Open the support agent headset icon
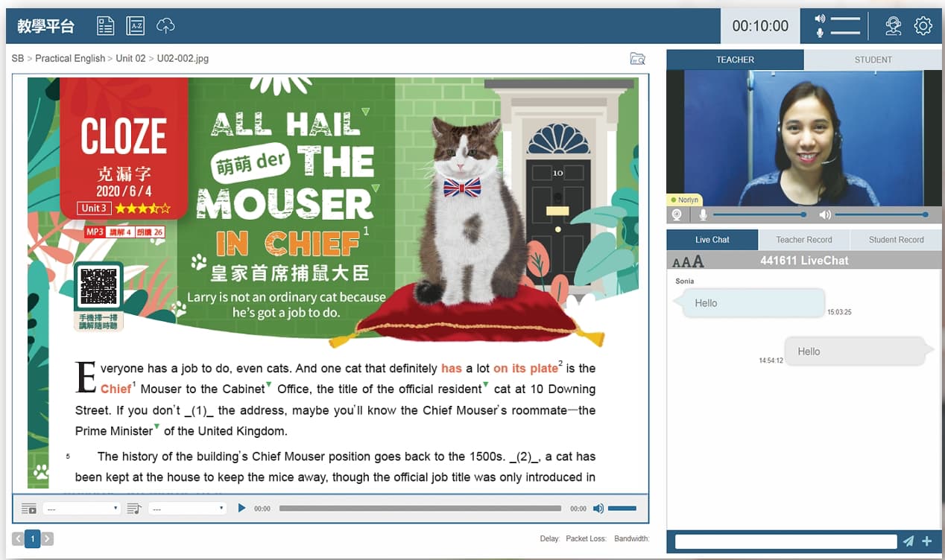Screen dimensions: 945x560 click(893, 26)
